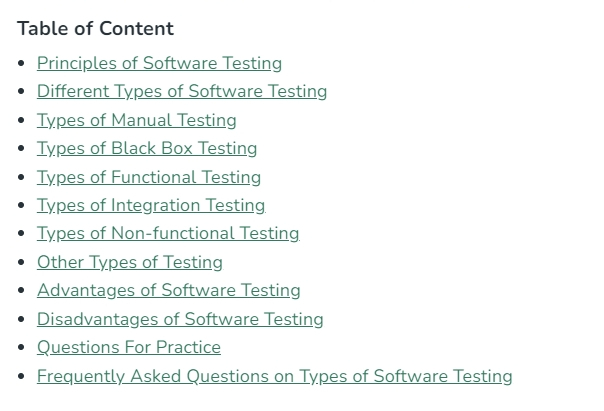Visit the Other Types of Testing link
Viewport: 604px width, 411px height.
point(130,263)
